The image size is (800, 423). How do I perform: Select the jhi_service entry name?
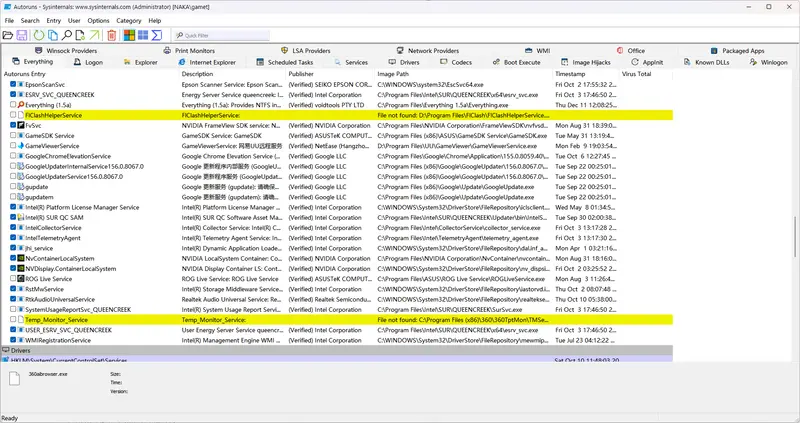coord(39,248)
